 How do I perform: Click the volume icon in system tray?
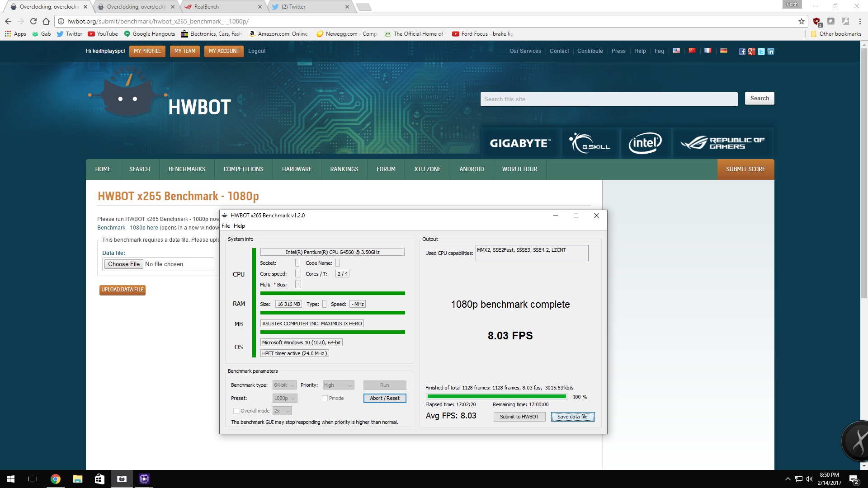pos(809,479)
